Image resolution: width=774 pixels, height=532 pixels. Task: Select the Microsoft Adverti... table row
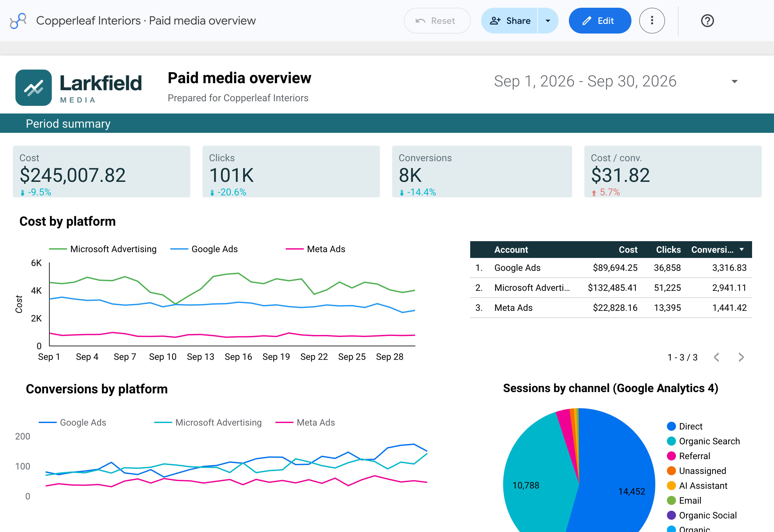tap(611, 288)
